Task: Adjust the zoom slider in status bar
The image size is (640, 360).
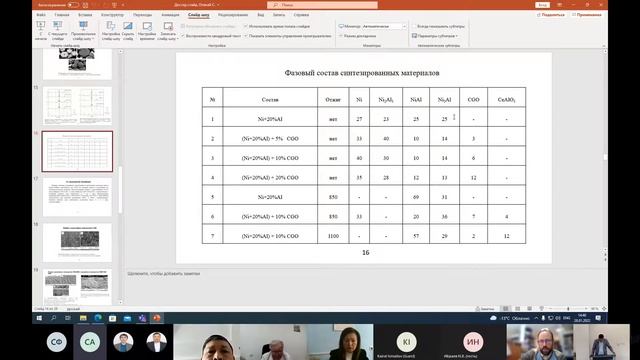Action: coord(568,309)
